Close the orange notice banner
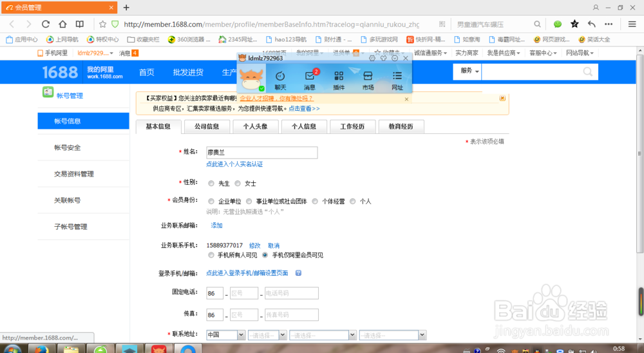644x353 pixels. coord(502,98)
